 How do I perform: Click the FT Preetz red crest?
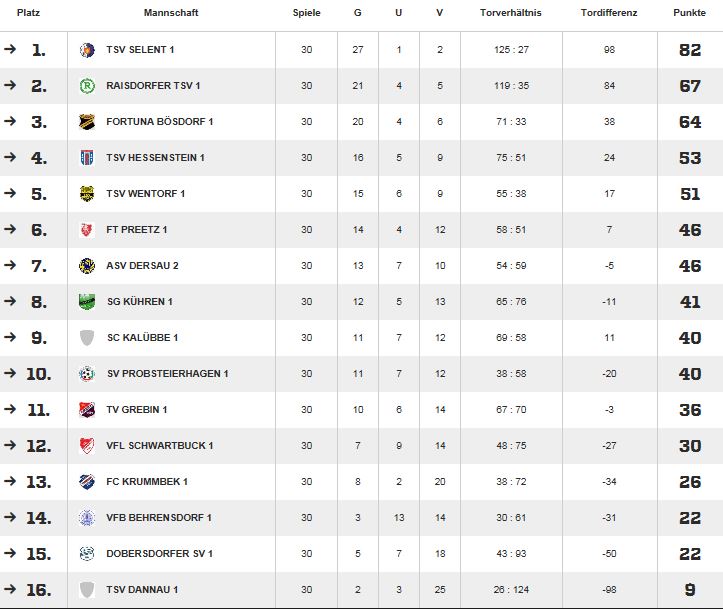87,229
